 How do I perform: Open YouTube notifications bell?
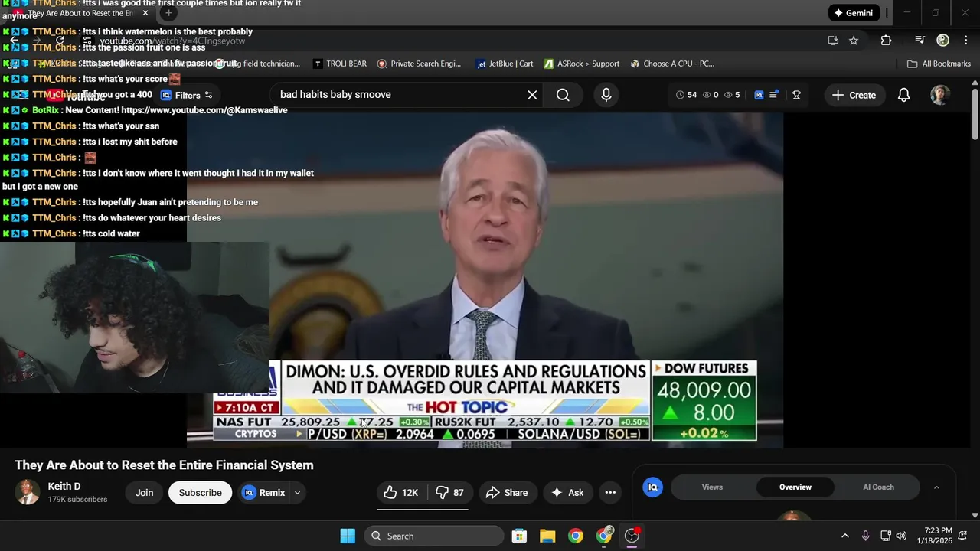(x=903, y=95)
